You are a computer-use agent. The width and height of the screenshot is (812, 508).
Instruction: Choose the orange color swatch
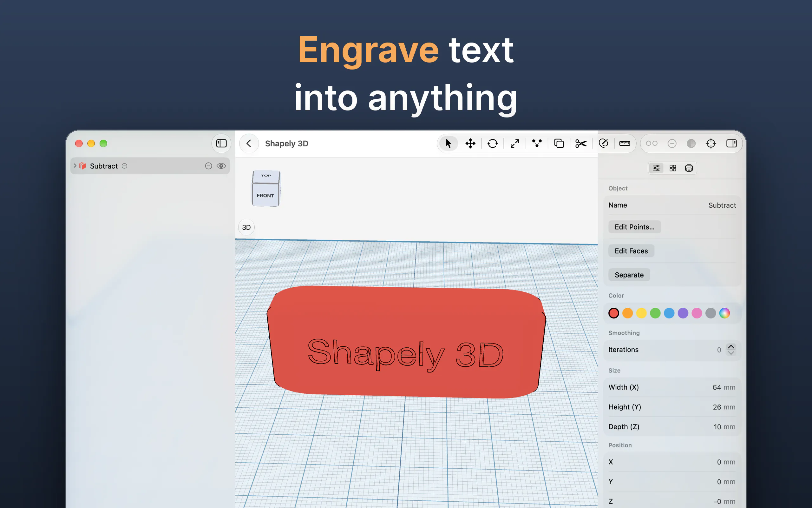pyautogui.click(x=627, y=313)
